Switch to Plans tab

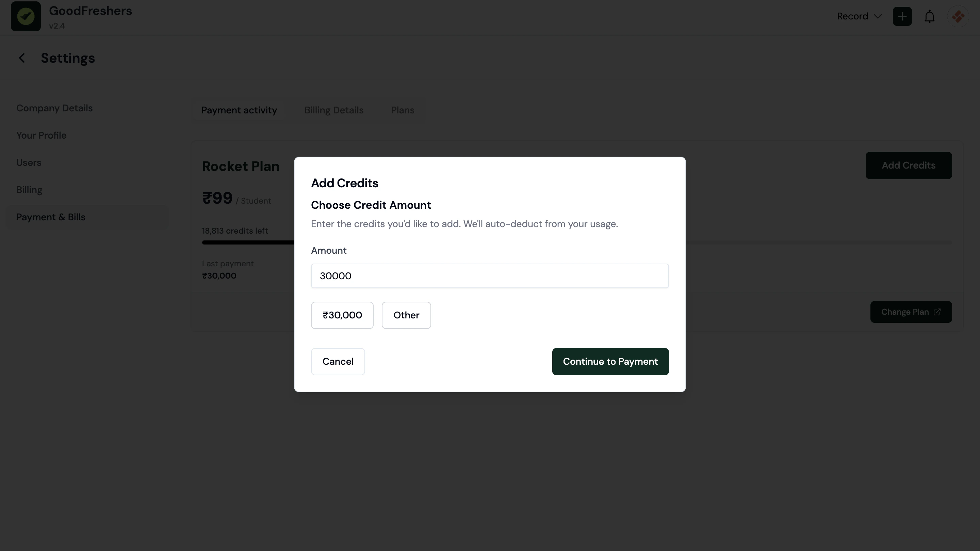click(403, 110)
